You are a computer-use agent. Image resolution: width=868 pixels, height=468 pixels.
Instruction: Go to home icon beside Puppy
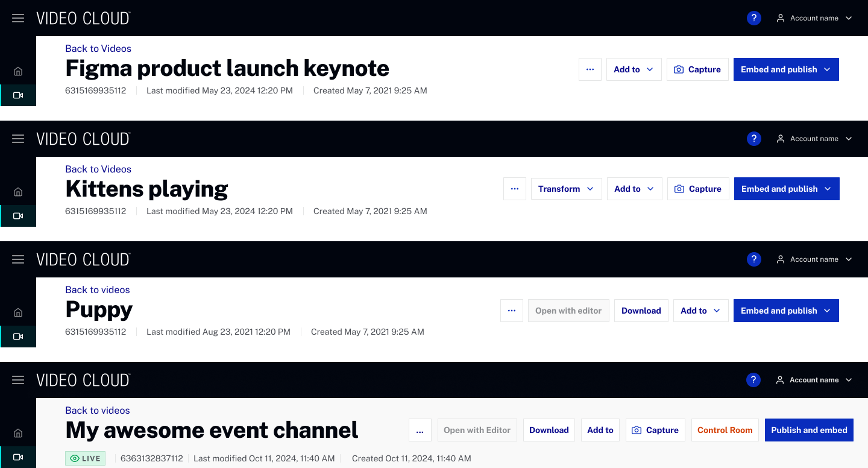18,312
